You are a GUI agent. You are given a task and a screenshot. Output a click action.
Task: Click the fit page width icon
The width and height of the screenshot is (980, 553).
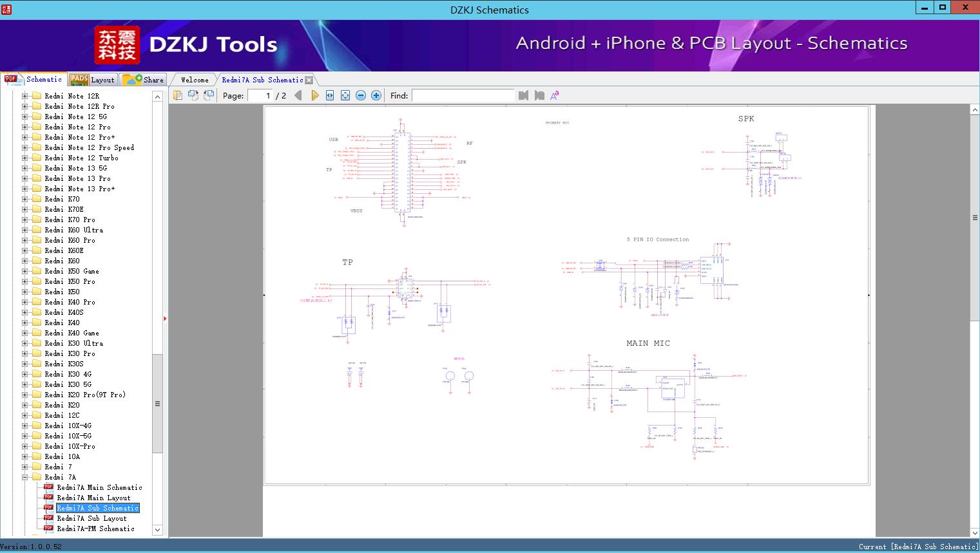pyautogui.click(x=329, y=95)
